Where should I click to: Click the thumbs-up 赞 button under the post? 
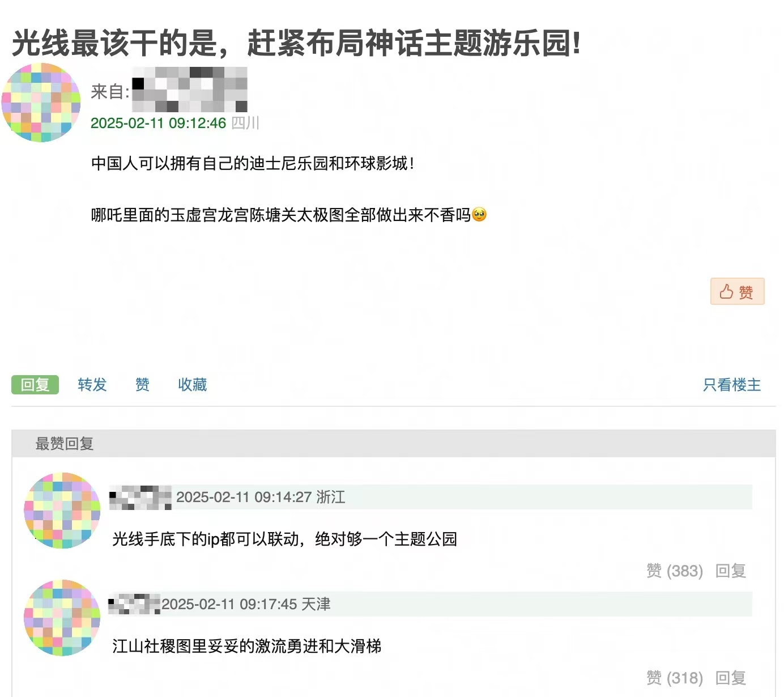click(737, 292)
